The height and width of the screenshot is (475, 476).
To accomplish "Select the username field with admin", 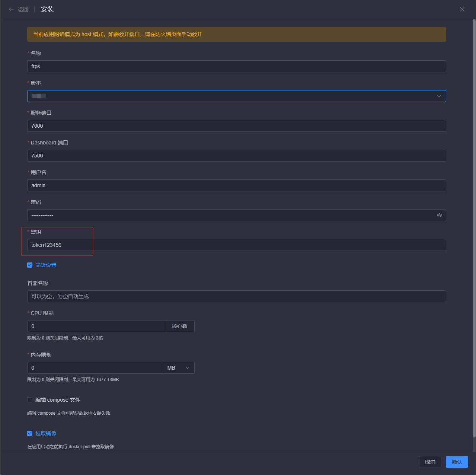I will tap(236, 185).
